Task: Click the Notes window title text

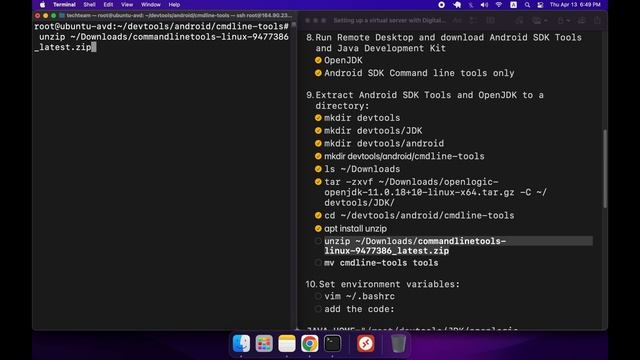Action: (x=389, y=20)
